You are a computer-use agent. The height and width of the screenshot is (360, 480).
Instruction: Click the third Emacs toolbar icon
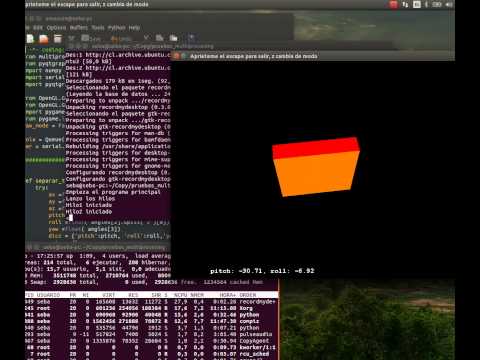(58, 39)
